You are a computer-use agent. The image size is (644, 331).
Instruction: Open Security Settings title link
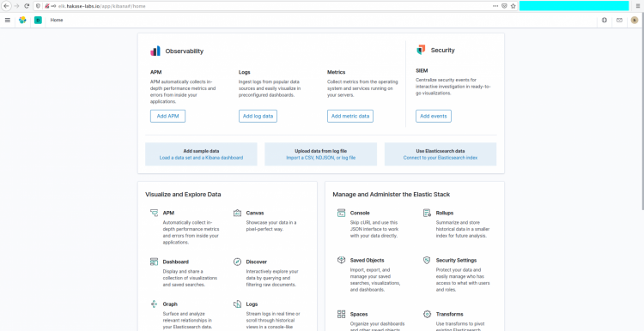(456, 260)
